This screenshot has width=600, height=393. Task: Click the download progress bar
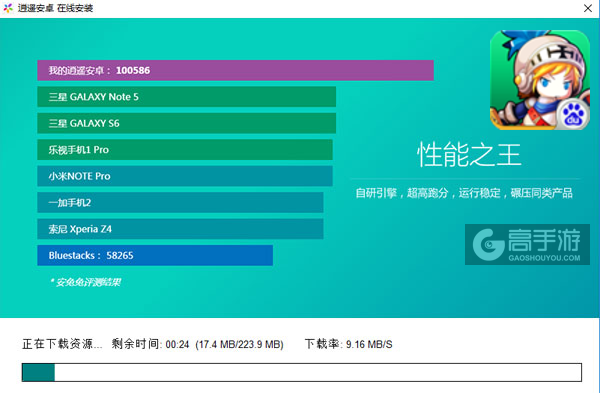pos(302,372)
